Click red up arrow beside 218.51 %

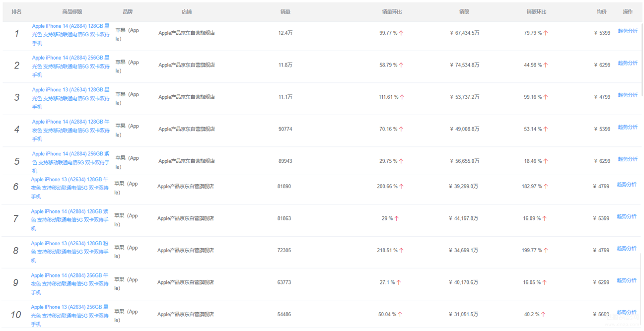tap(401, 251)
